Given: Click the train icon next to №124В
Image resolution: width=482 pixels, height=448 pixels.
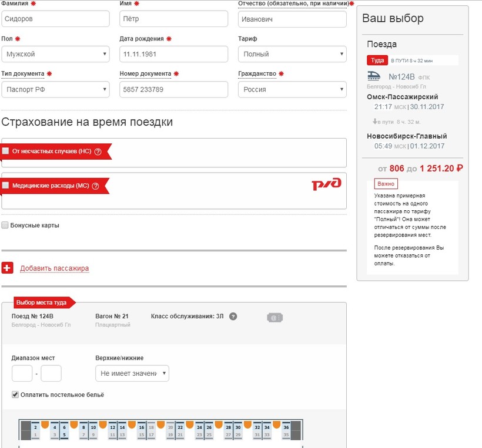Looking at the screenshot, I should (x=374, y=75).
